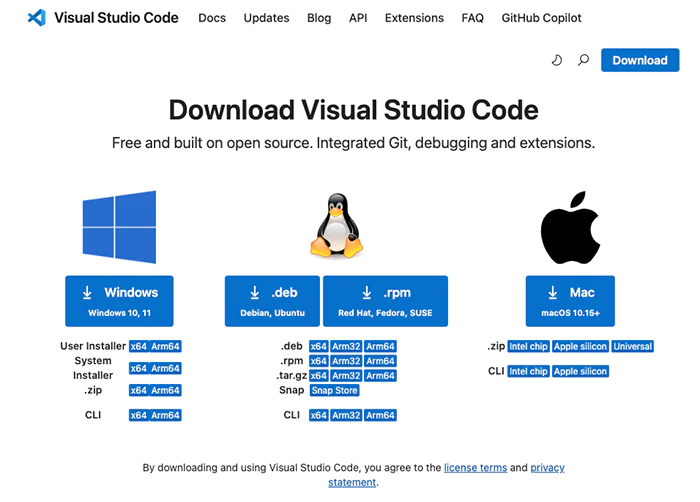
Task: Select Windows CLI x64 download
Action: click(138, 415)
